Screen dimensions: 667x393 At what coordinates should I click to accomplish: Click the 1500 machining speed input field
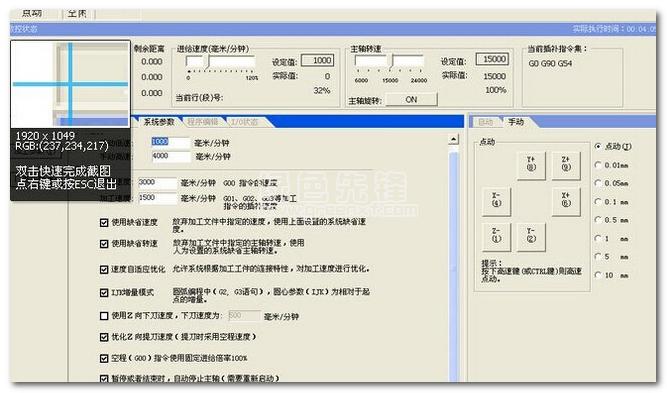click(x=157, y=198)
